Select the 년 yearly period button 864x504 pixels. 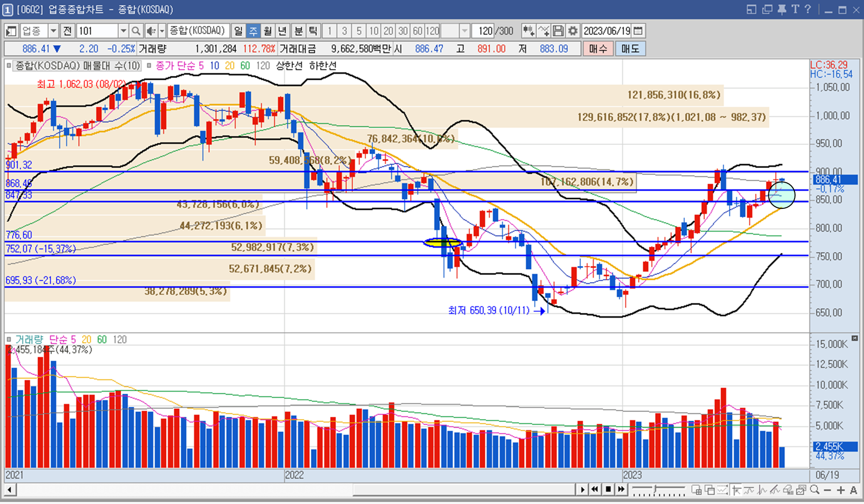(282, 31)
